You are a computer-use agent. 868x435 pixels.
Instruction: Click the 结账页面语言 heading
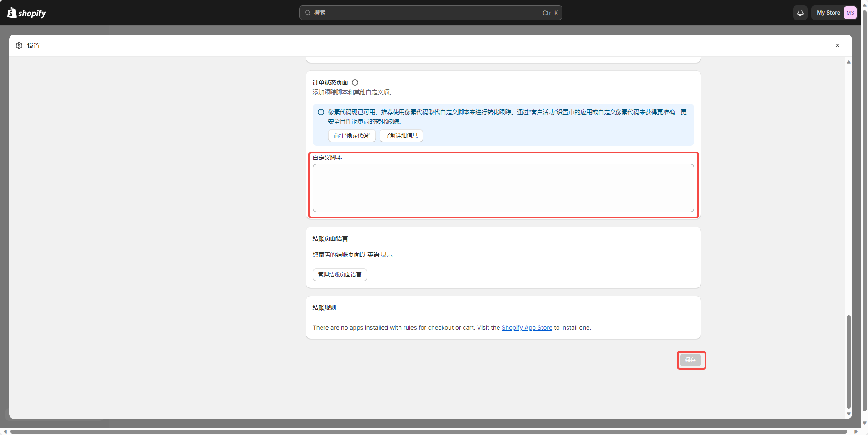[330, 239]
